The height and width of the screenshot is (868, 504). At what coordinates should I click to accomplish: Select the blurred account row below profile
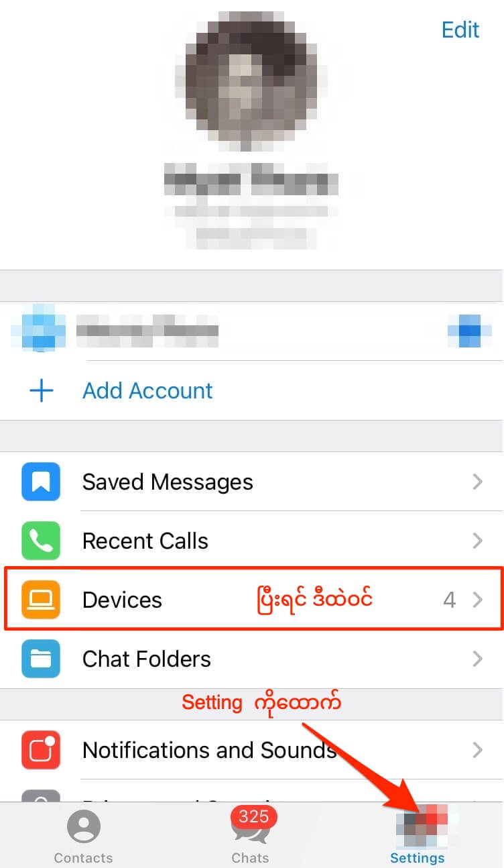point(252,331)
